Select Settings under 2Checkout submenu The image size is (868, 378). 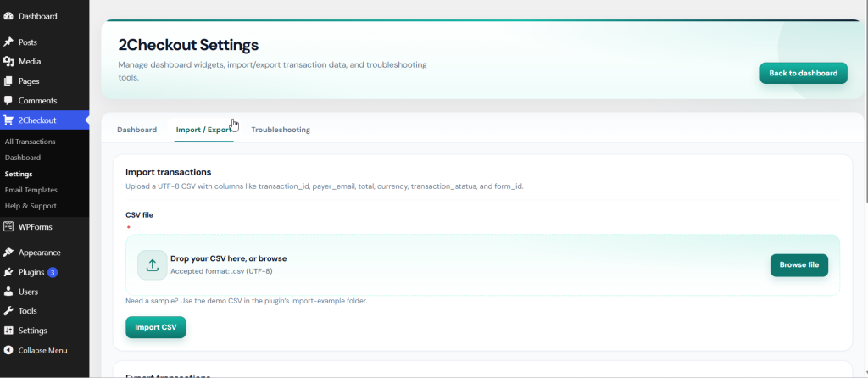(x=19, y=174)
